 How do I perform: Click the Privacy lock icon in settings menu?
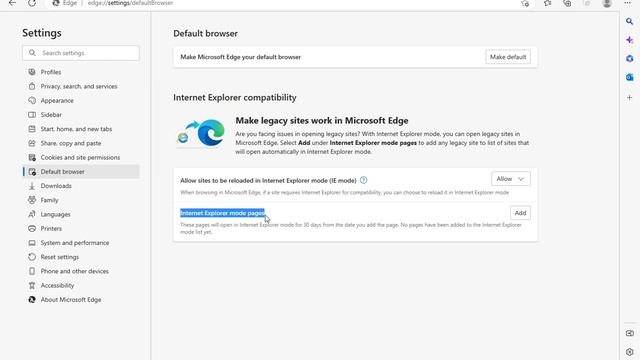coord(32,86)
